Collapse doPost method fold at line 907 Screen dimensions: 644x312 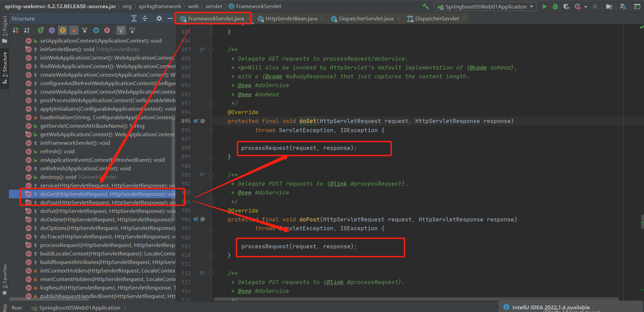pyautogui.click(x=211, y=229)
